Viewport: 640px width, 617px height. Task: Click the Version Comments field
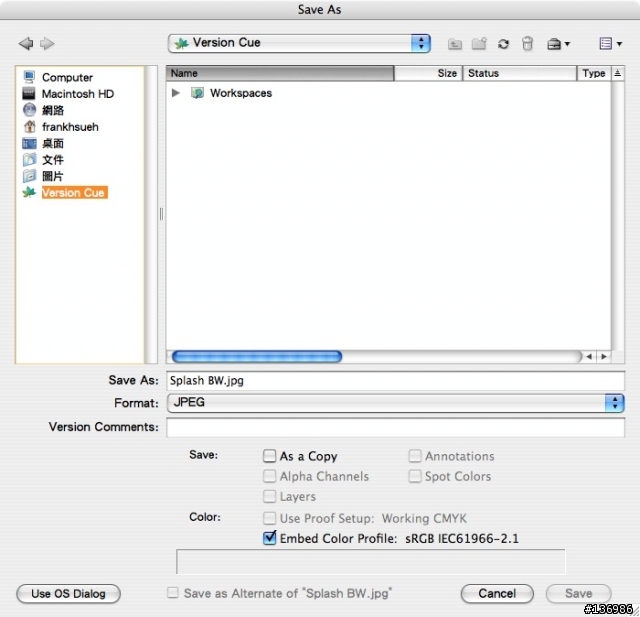[396, 427]
